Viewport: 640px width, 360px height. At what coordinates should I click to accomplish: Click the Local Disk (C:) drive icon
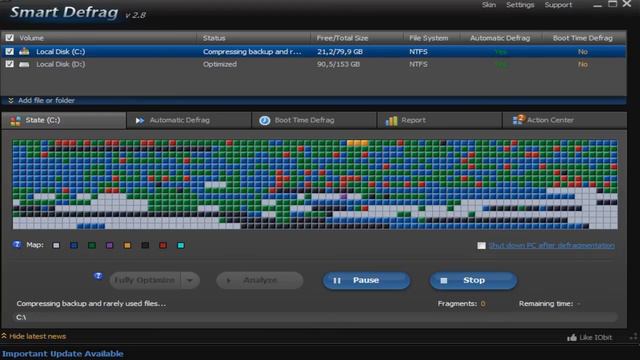coord(24,51)
